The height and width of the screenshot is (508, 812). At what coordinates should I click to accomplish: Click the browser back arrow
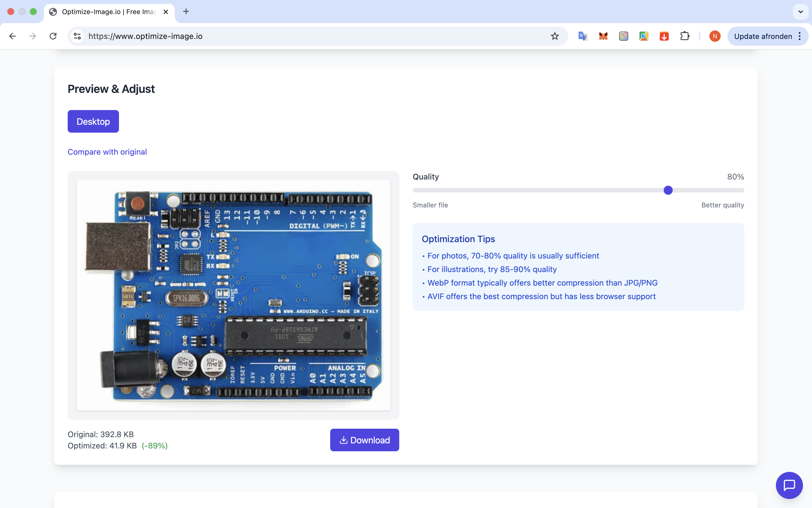point(12,36)
